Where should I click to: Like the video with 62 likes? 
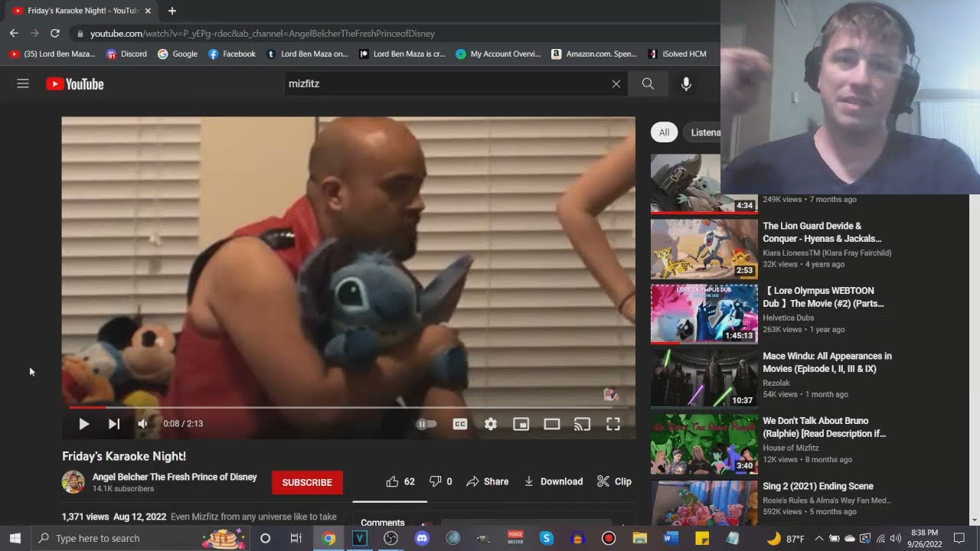(x=400, y=481)
